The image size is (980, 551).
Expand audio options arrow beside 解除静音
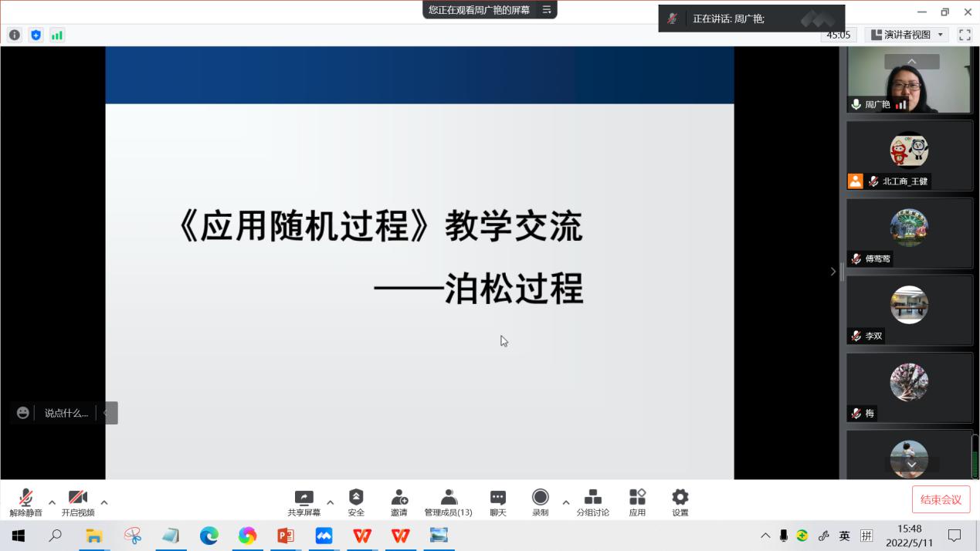pyautogui.click(x=52, y=502)
